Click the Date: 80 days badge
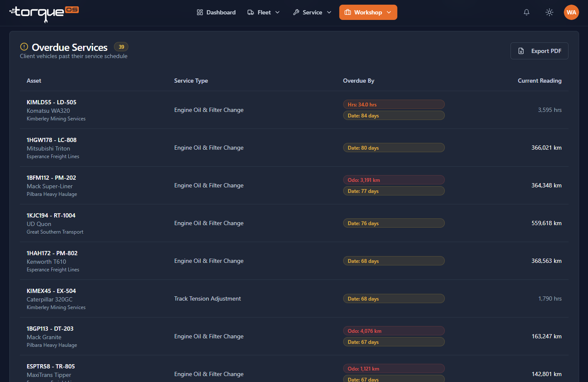 [394, 148]
